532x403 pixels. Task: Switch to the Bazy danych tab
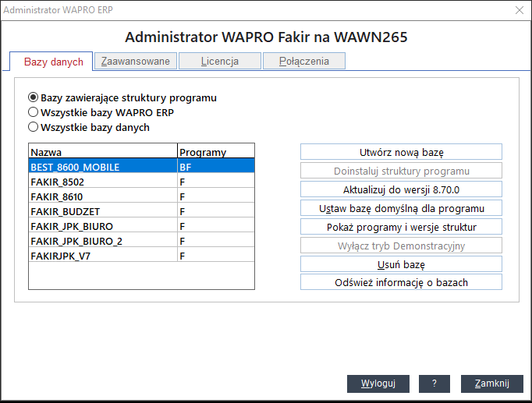[x=51, y=62]
